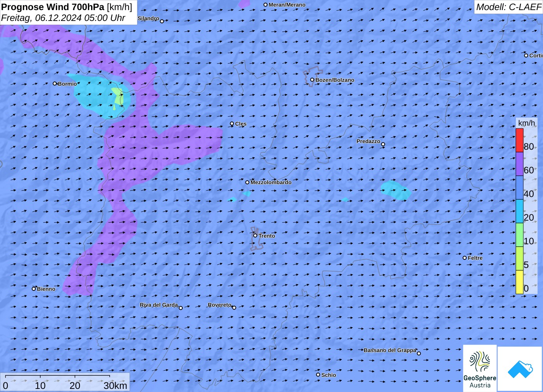Select the purple swatch in the wind legend
Screen dimensions: 543x392
click(x=519, y=164)
